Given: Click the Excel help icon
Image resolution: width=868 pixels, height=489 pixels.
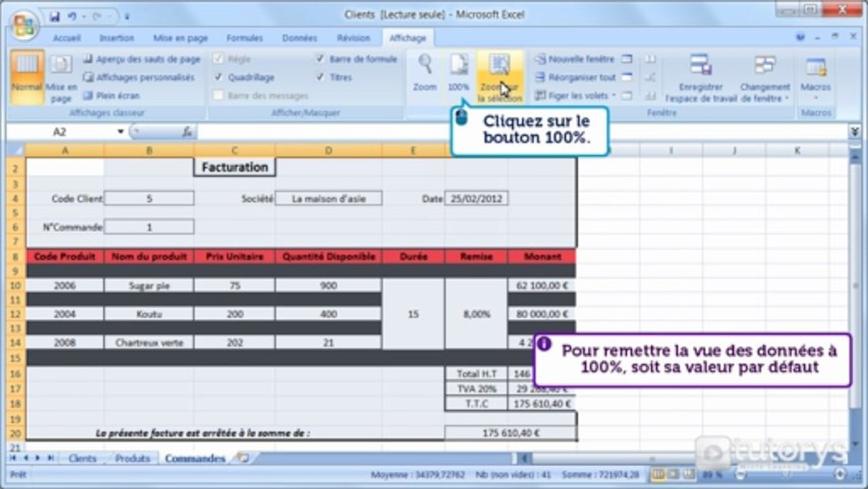Looking at the screenshot, I should coord(800,37).
